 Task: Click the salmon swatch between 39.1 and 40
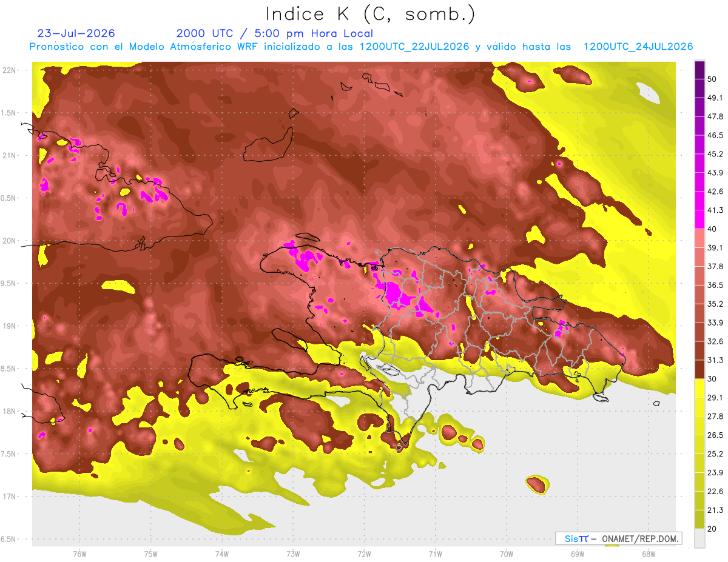pyautogui.click(x=699, y=238)
